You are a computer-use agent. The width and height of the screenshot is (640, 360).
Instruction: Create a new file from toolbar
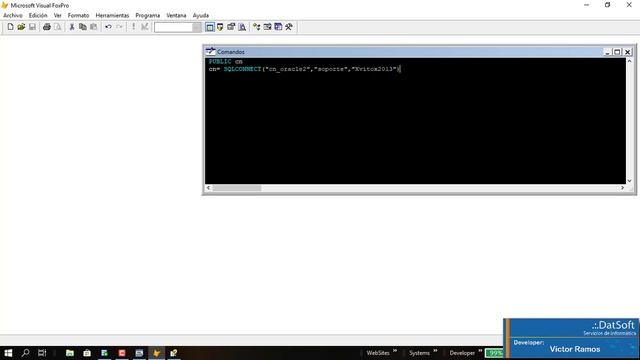(x=11, y=27)
